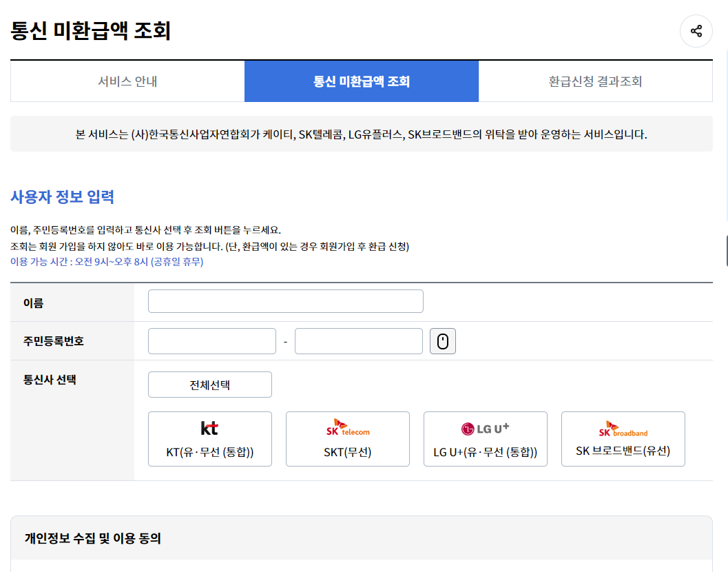Open the 환급신청 결과조회 tab
This screenshot has width=728, height=572.
(596, 81)
